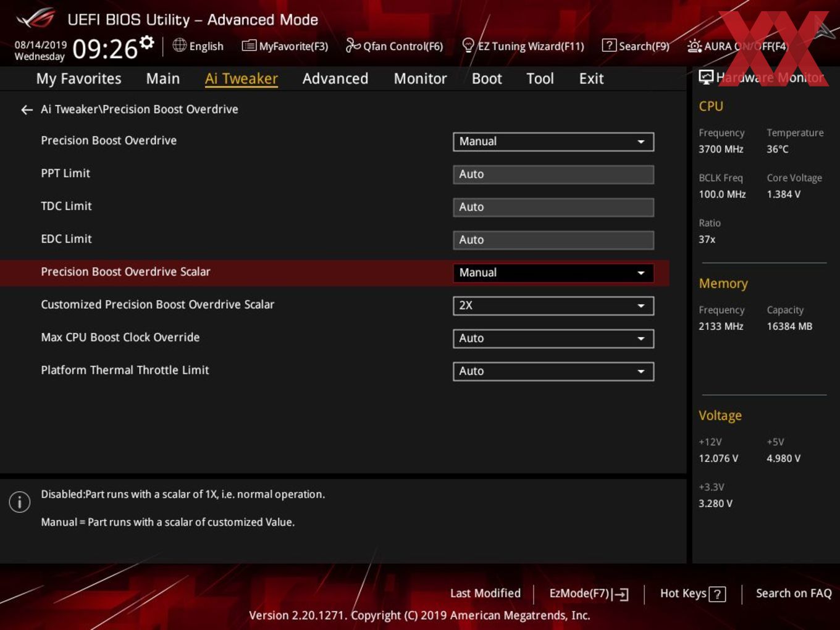Toggle AURA ON/OFF(F4)
Screen dimensions: 840x630
tap(737, 46)
